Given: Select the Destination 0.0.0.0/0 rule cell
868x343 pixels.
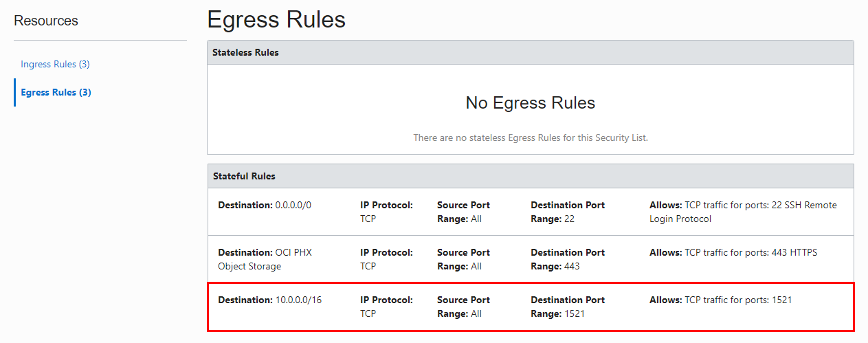Looking at the screenshot, I should coord(265,205).
